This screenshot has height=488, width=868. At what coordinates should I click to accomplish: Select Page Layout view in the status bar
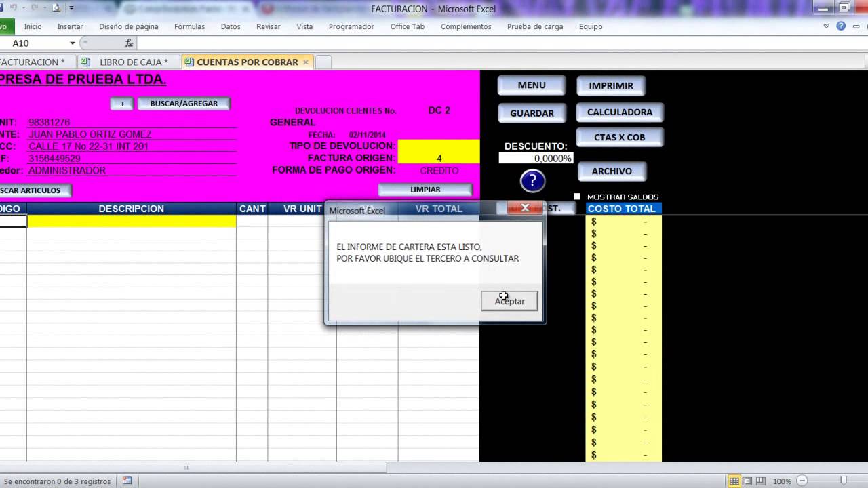pyautogui.click(x=747, y=481)
